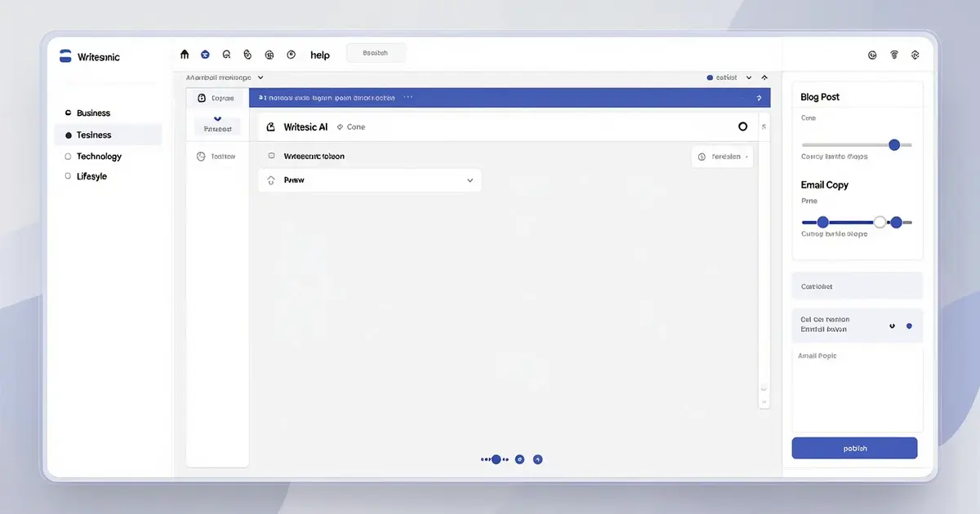
Task: Click the small chevron in Cel Ce tenion row
Action: point(892,326)
